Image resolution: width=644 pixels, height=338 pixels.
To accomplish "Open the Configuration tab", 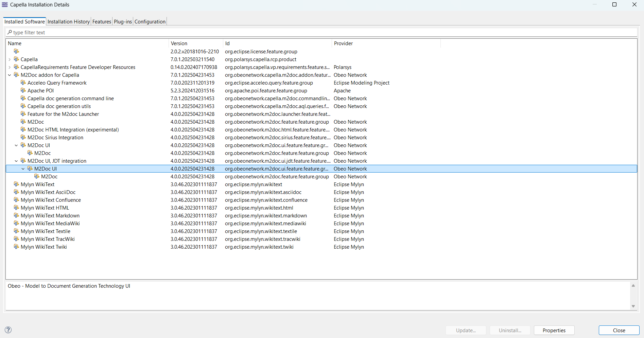I will click(150, 22).
